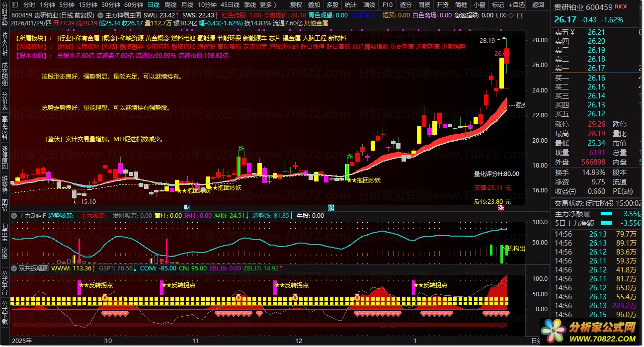Screen dimensions: 644x347
Task: Select the 1分钟 period tab
Action: point(47,4)
